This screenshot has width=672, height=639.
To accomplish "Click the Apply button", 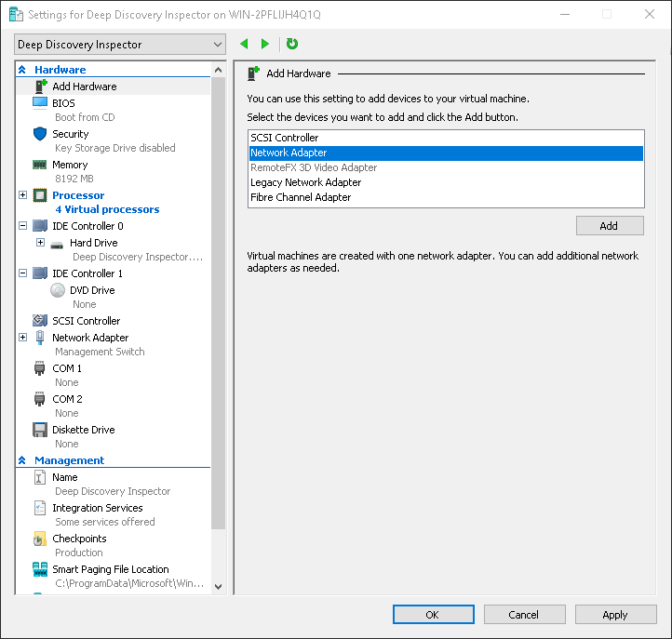I will pos(614,615).
